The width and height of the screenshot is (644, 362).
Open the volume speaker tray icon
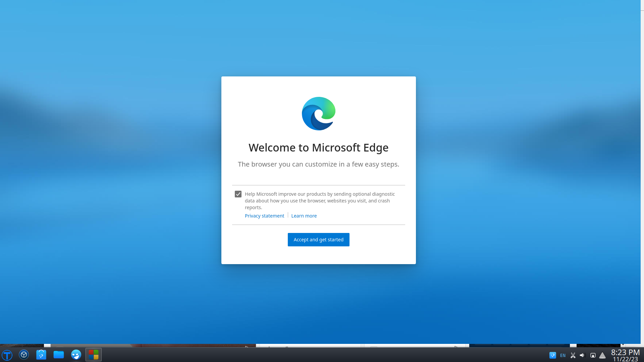(x=582, y=355)
